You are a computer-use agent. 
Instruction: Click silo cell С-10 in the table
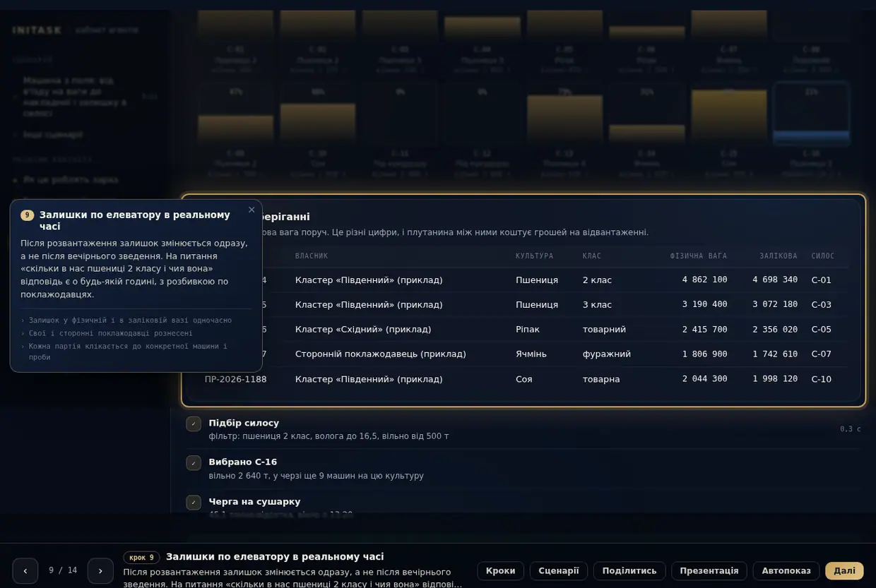pos(822,379)
